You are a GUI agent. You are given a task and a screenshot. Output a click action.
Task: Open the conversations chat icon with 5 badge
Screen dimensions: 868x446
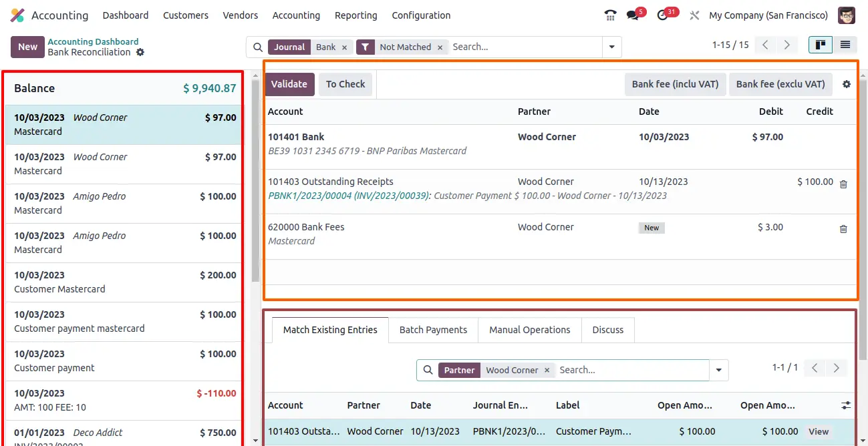(632, 15)
